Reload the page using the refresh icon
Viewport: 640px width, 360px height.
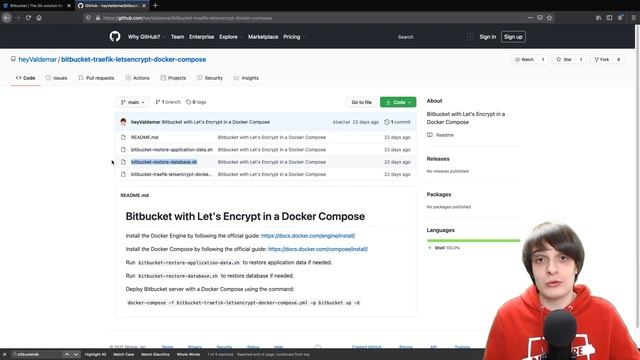pos(28,18)
